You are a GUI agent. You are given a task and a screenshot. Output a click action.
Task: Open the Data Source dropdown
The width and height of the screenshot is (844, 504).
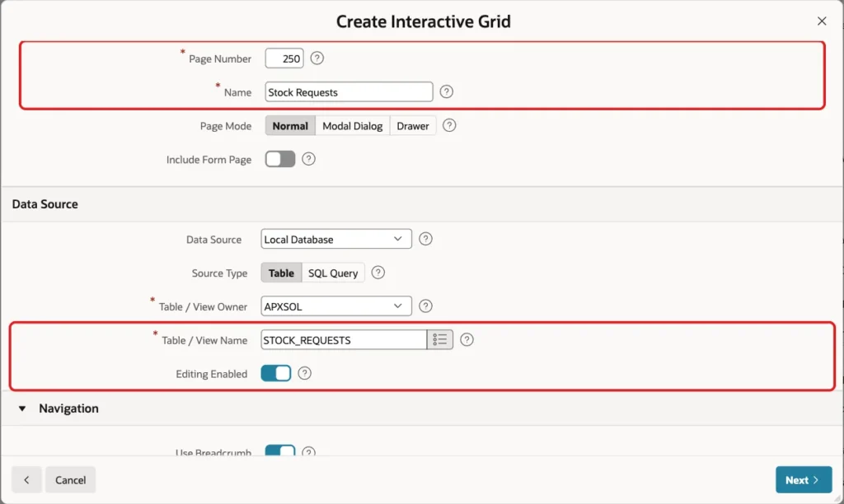pyautogui.click(x=336, y=239)
